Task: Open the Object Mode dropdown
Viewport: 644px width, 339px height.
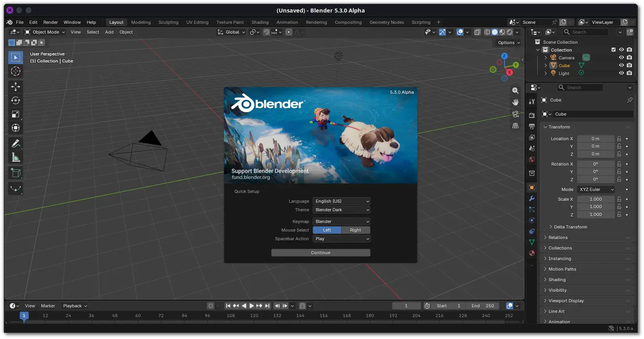Action: coord(45,32)
